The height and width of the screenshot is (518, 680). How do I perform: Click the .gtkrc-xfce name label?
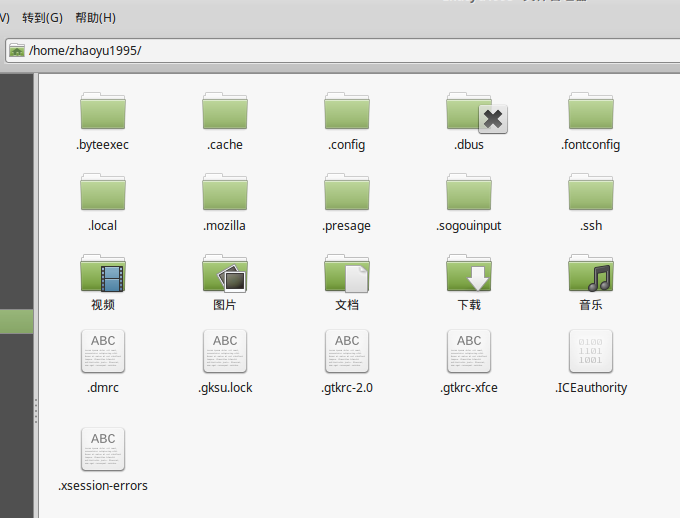469,387
